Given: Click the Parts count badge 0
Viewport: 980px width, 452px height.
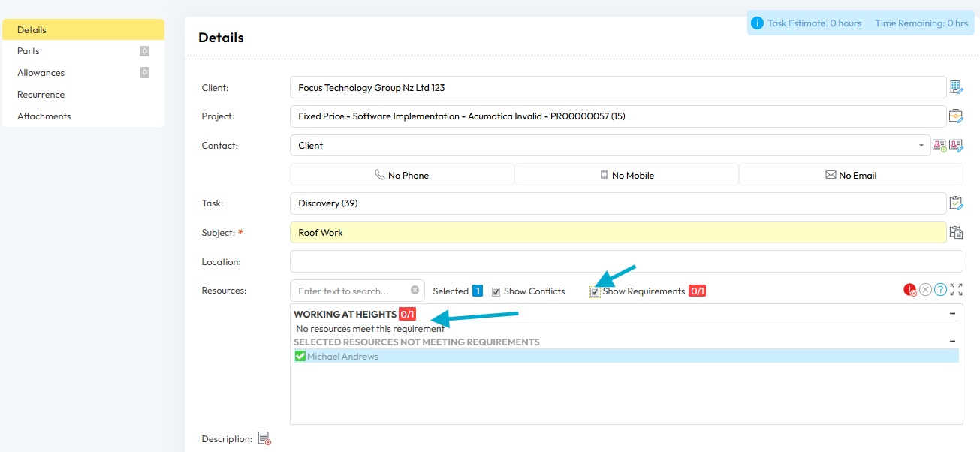Looking at the screenshot, I should point(144,51).
